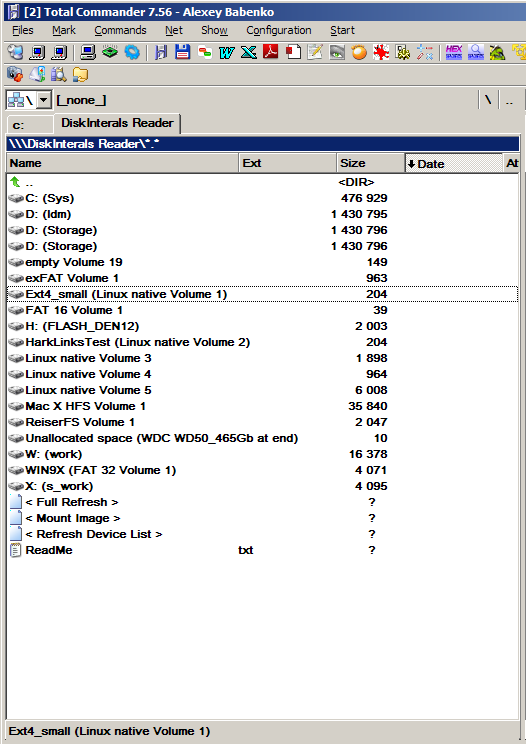Open the Commands menu
This screenshot has height=744, width=526.
pos(120,30)
